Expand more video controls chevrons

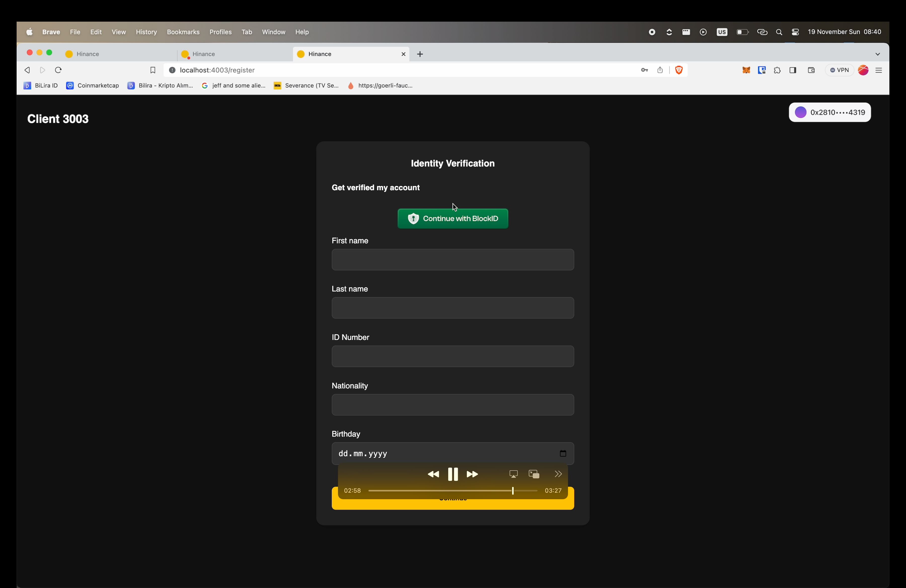[558, 474]
